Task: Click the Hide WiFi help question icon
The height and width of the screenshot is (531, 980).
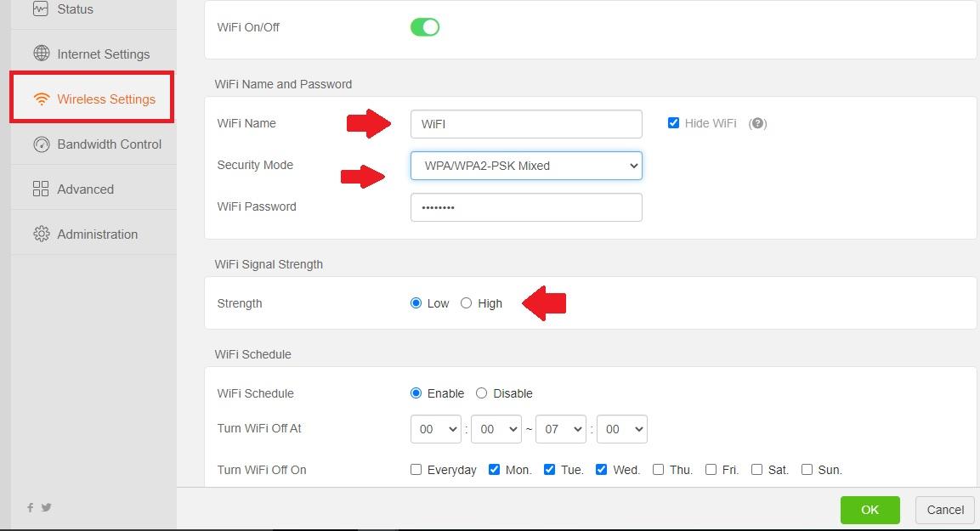Action: (x=757, y=123)
